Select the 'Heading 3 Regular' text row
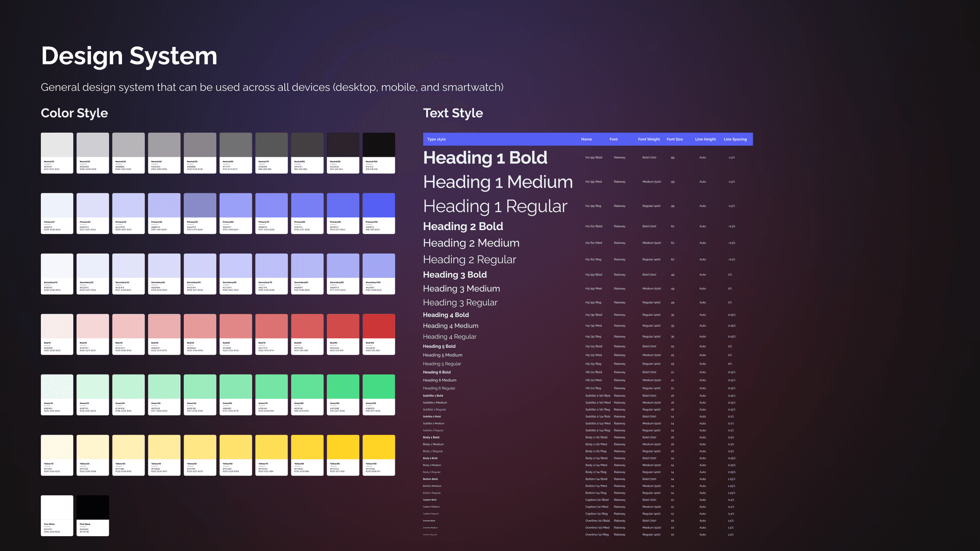The image size is (980, 551). (x=460, y=302)
